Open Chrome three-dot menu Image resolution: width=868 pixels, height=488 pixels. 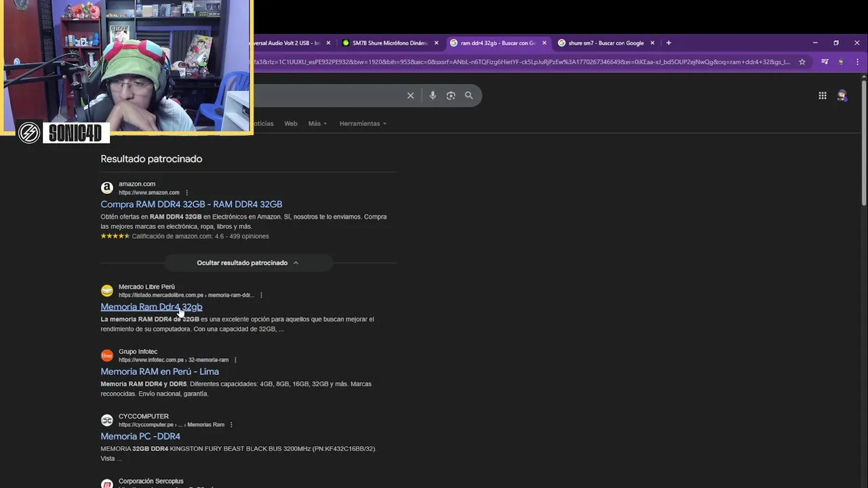click(858, 62)
